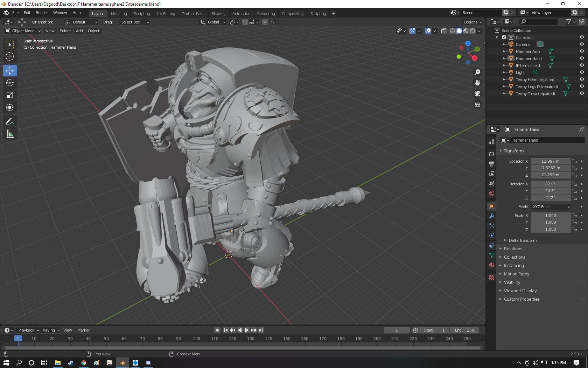Activate the Rotate tool
This screenshot has height=368, width=588.
pyautogui.click(x=10, y=83)
